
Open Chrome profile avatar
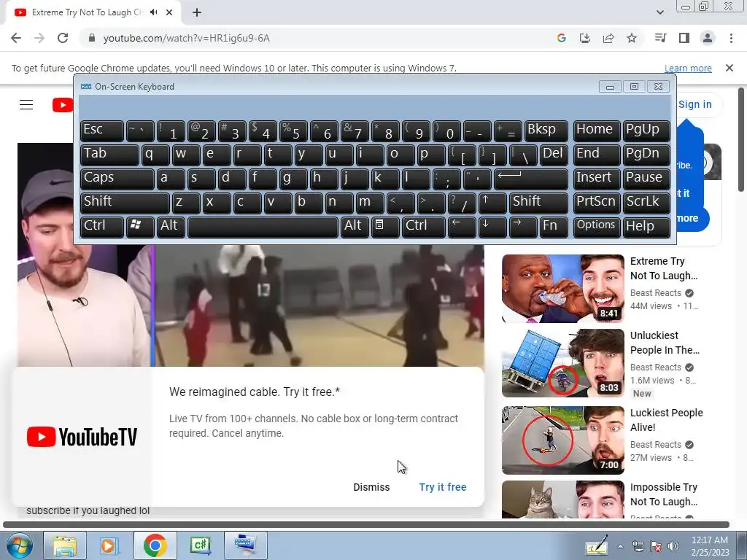(708, 38)
